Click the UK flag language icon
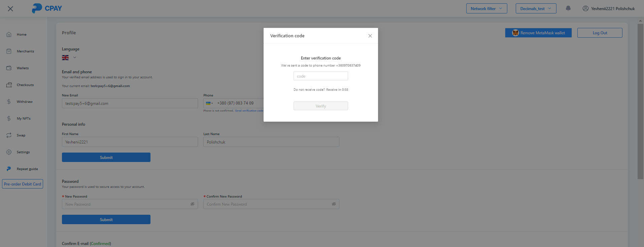The image size is (644, 247). click(65, 57)
